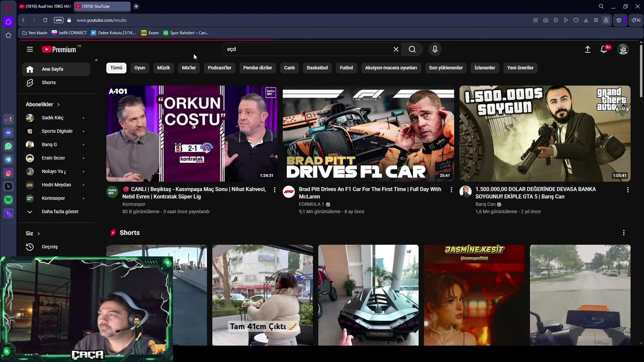Open WhatsApp in the Opera sidebar
This screenshot has width=644, height=362.
8,146
